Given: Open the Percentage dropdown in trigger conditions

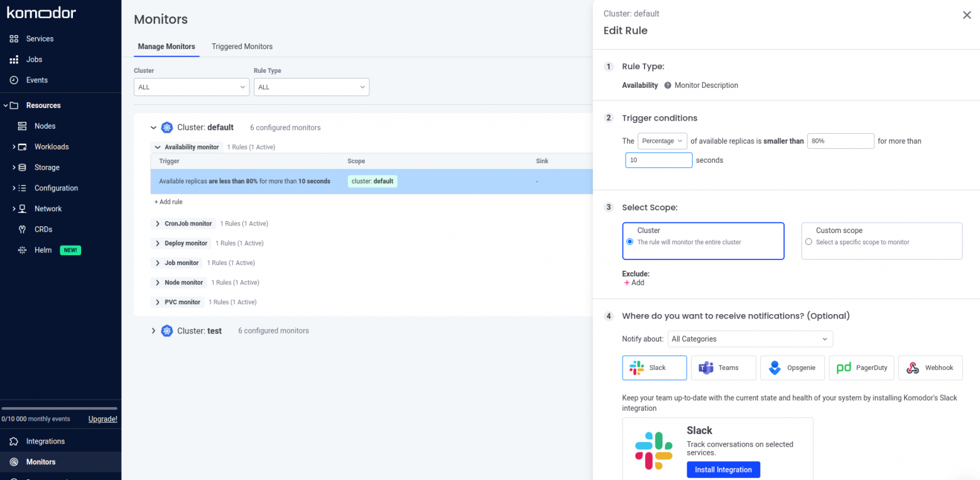Looking at the screenshot, I should click(x=662, y=141).
